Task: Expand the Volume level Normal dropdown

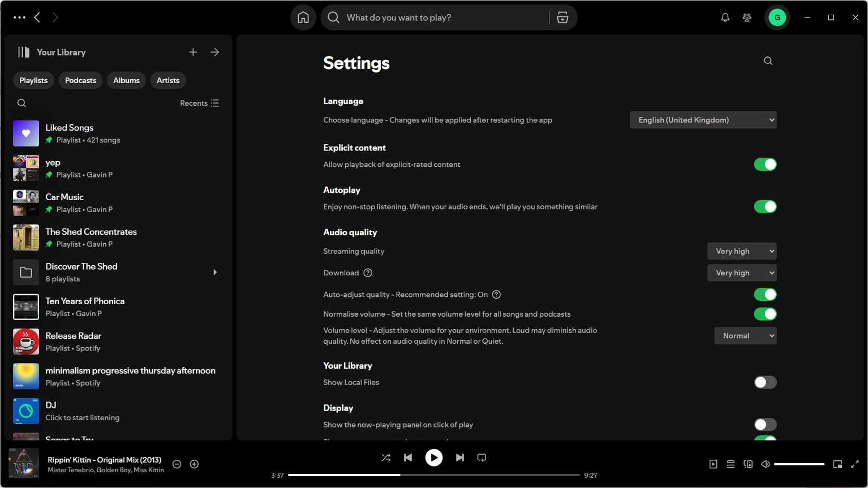Action: tap(745, 336)
